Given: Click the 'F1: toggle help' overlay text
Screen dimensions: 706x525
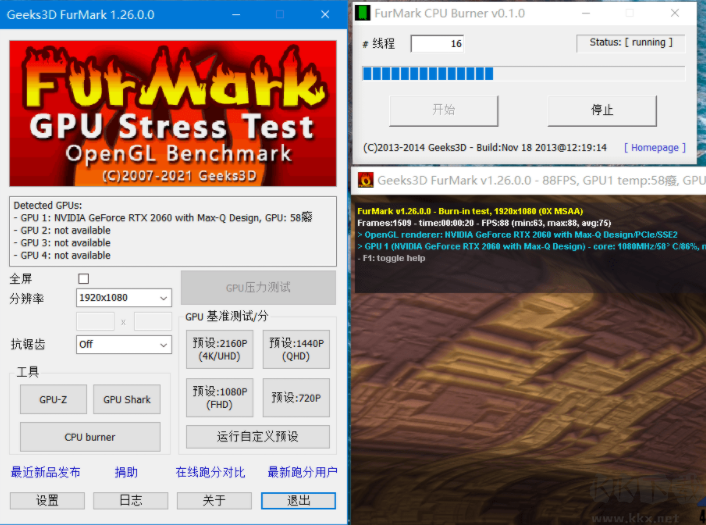Looking at the screenshot, I should coord(391,258).
